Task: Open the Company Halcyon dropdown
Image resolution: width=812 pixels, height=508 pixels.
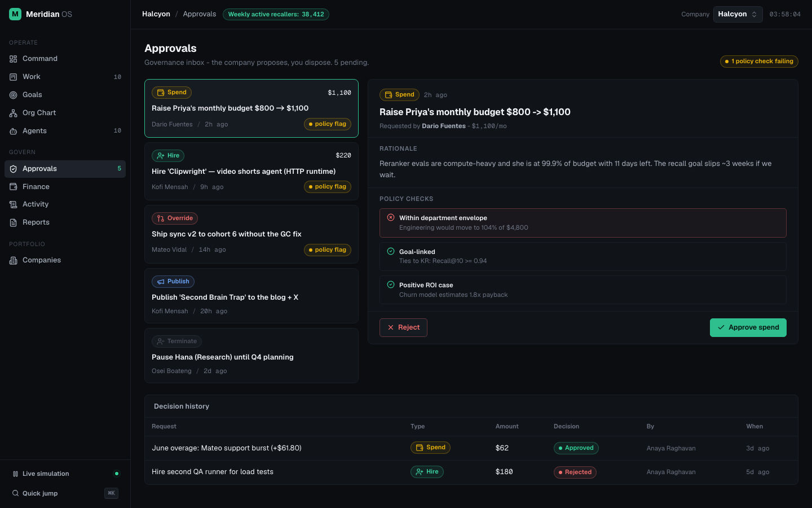Action: (x=738, y=14)
